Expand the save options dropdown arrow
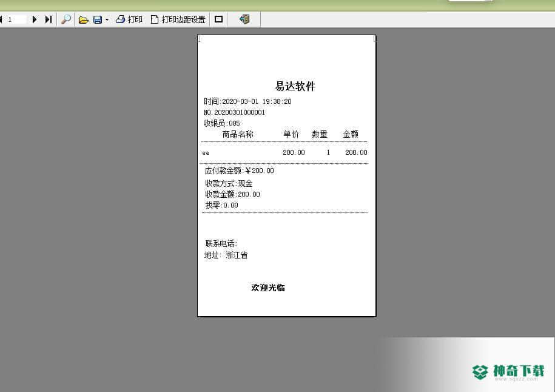Viewport: 555px width, 392px height. [x=107, y=20]
